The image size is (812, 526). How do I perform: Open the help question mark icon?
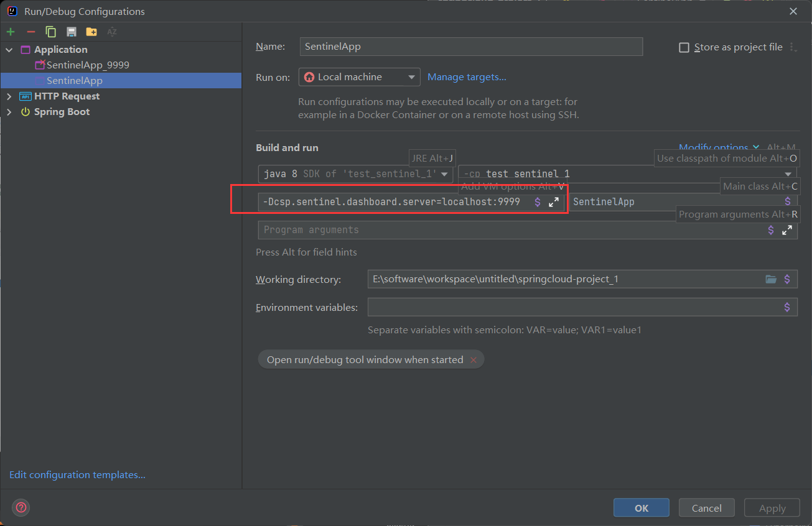[x=21, y=507]
